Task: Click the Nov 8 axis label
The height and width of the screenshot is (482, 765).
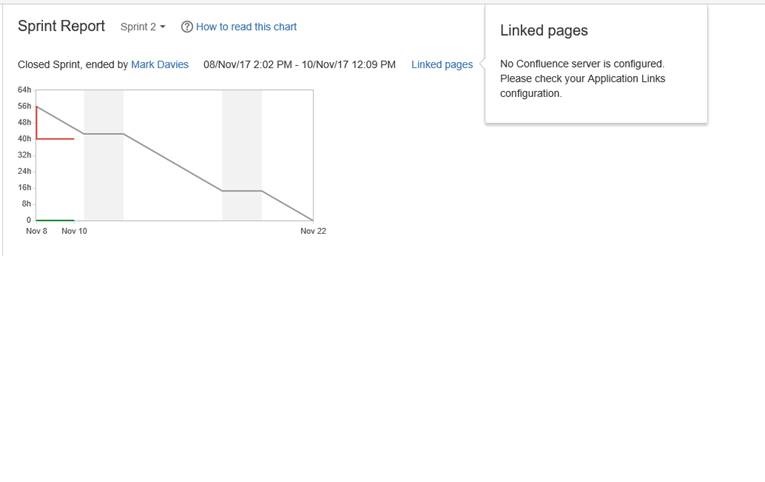Action: (37, 231)
